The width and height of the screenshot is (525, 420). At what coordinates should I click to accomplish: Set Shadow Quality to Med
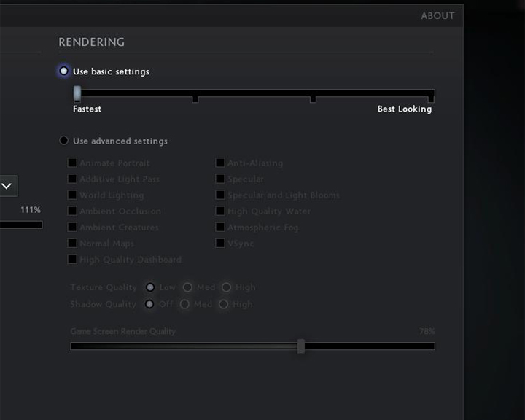coord(184,304)
